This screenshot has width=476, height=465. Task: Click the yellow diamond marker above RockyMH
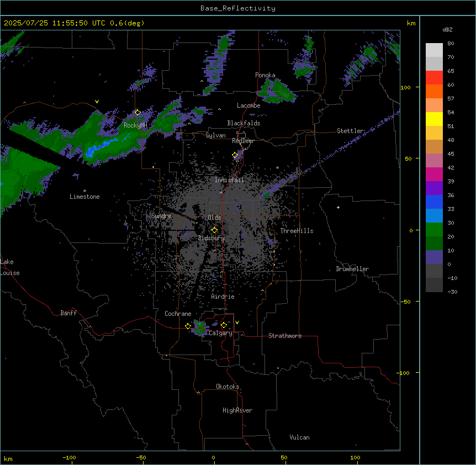click(x=137, y=113)
